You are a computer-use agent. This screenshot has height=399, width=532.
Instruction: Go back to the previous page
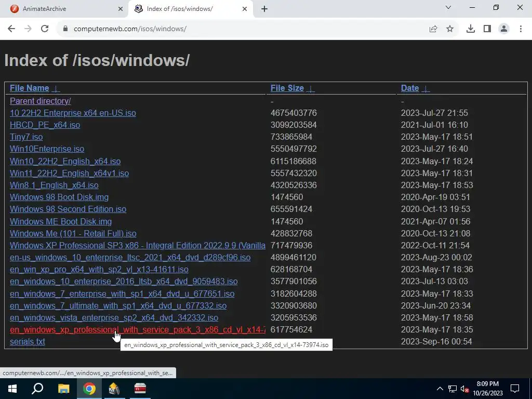[11, 29]
